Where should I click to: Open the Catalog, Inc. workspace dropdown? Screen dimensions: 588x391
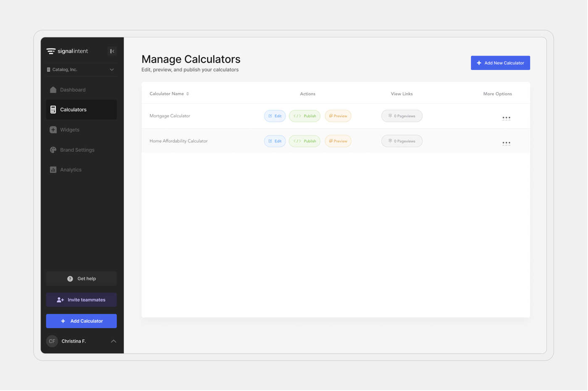81,70
